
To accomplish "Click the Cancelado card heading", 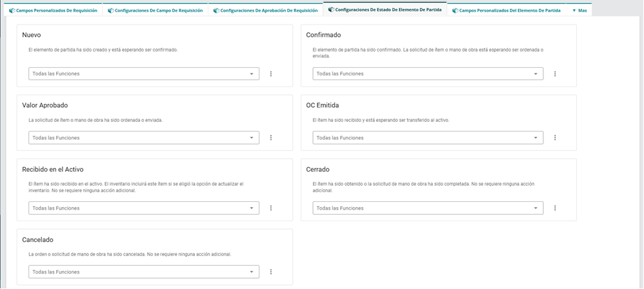I will coord(38,240).
